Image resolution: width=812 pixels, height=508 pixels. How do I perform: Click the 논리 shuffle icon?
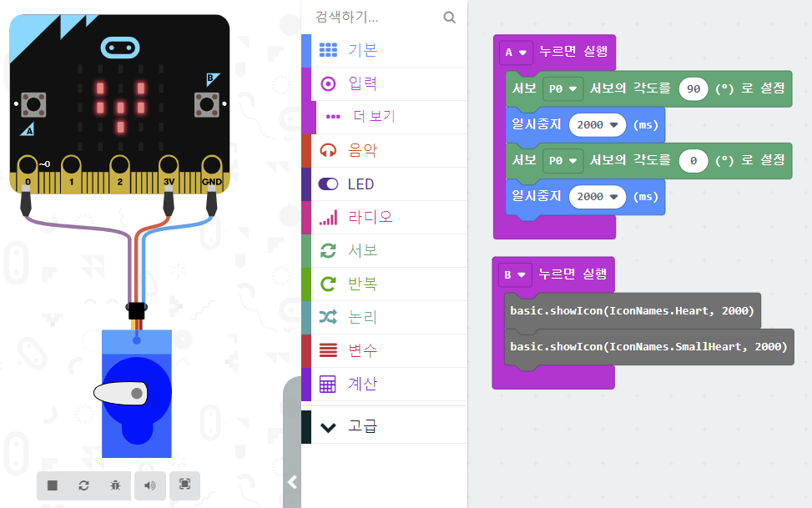(328, 317)
